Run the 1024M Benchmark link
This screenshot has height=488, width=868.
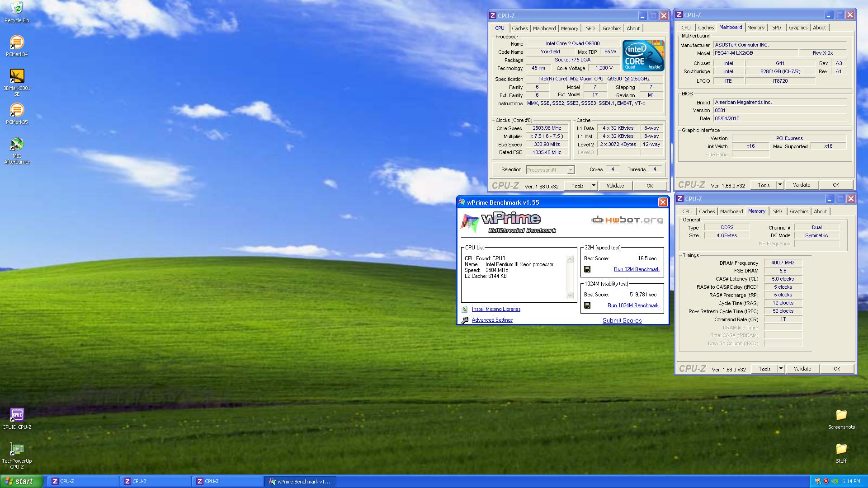coord(633,305)
